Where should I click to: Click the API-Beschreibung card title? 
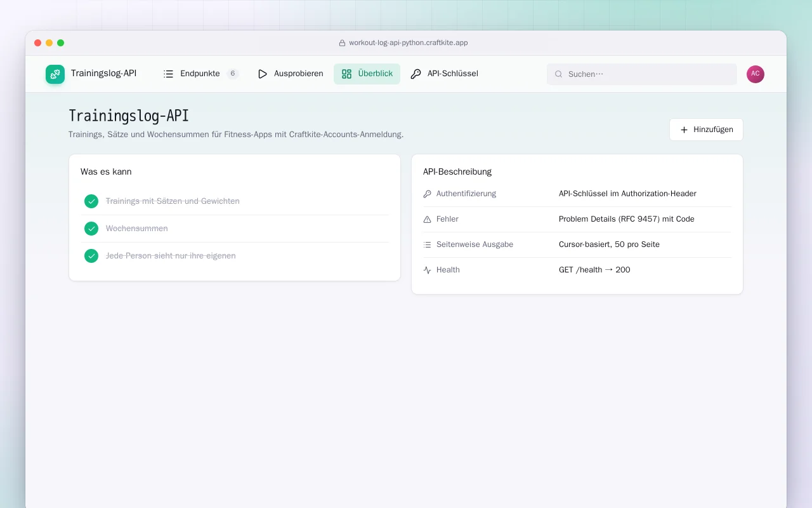[x=457, y=172]
